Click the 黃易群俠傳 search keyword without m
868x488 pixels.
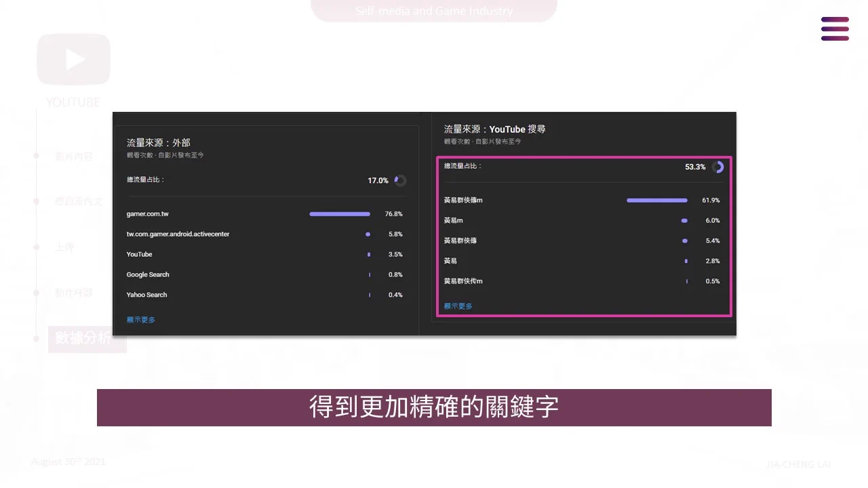click(460, 241)
